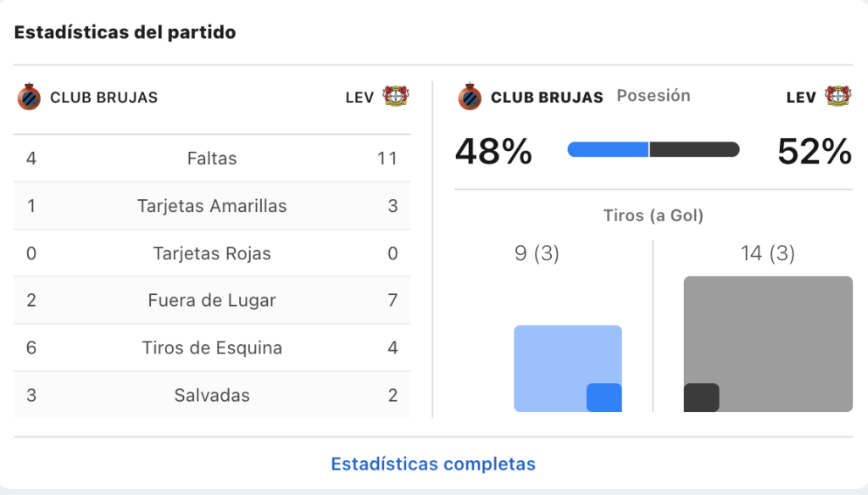Click the dark segment of possession bar
Viewport: 868px width, 495px height.
pyautogui.click(x=695, y=149)
